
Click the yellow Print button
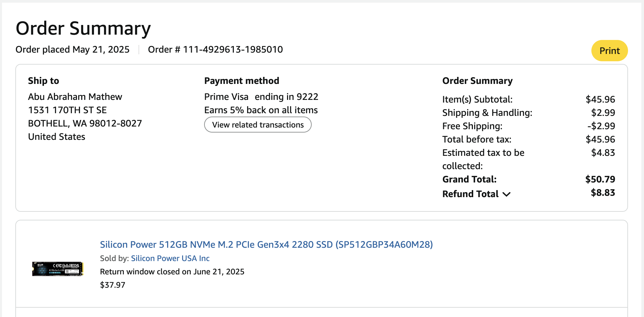coord(609,51)
